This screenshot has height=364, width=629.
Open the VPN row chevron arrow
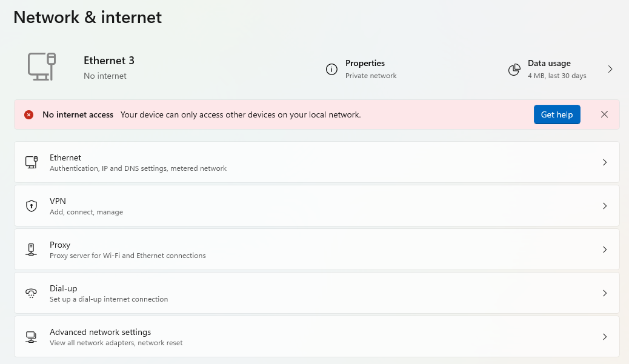[x=605, y=206]
